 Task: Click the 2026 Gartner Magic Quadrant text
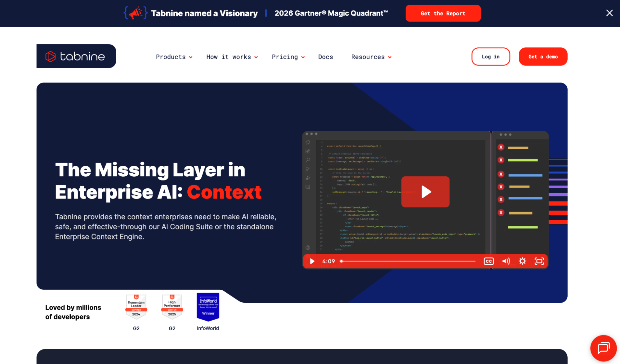(331, 13)
